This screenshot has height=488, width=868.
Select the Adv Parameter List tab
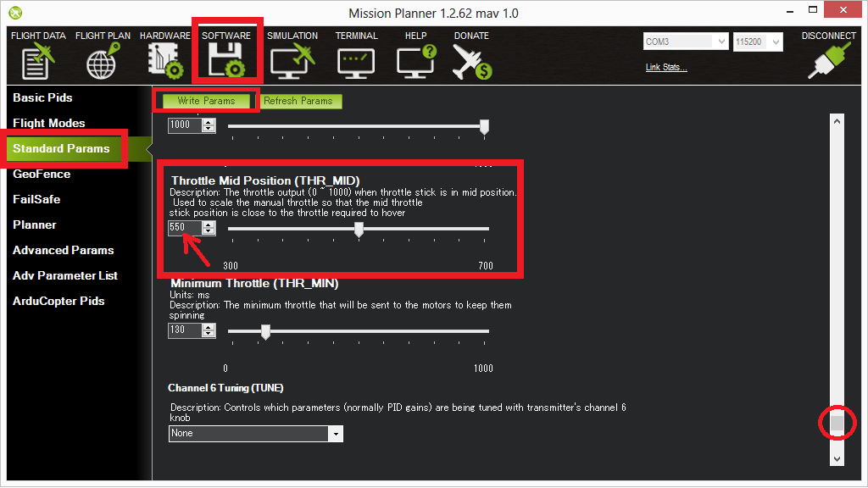coord(64,275)
